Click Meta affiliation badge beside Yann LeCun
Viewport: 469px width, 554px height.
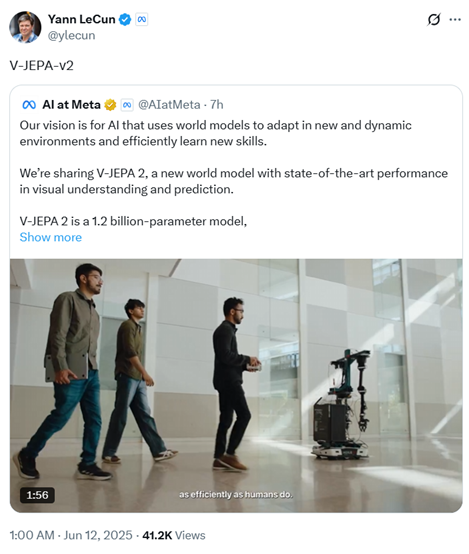[142, 19]
